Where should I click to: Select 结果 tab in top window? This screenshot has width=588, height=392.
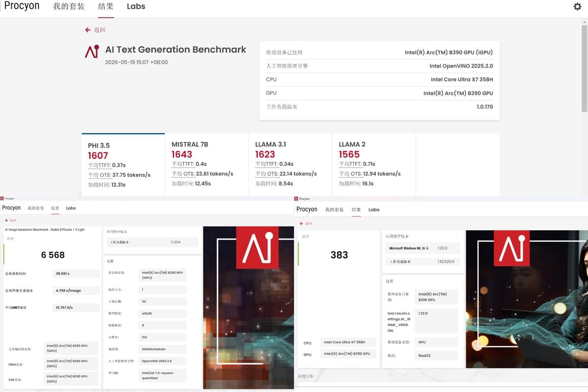point(106,7)
